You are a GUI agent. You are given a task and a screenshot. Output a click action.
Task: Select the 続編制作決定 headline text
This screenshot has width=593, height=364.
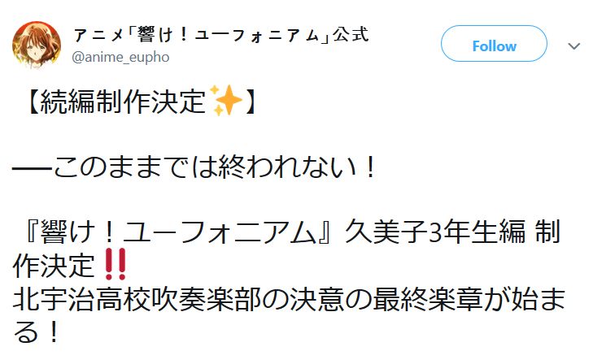123,102
